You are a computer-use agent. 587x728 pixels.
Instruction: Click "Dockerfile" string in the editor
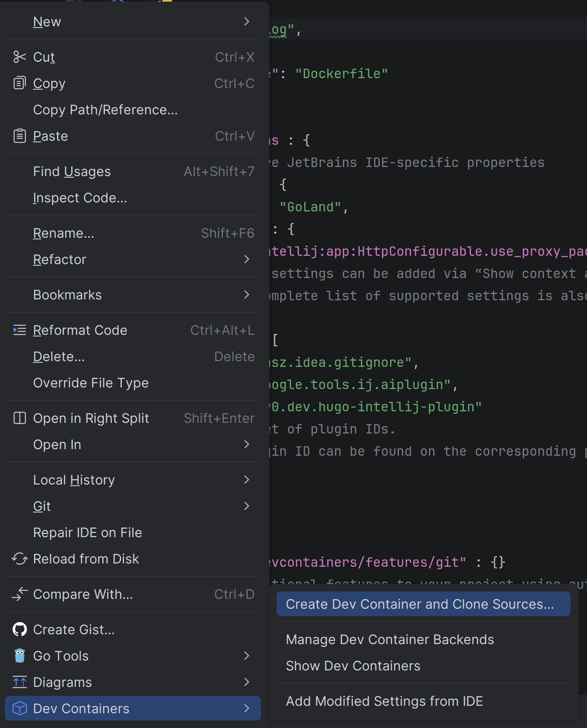pyautogui.click(x=341, y=74)
